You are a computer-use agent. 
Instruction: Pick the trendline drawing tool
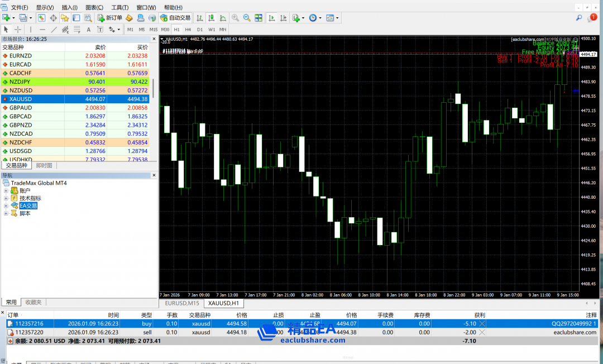point(54,29)
